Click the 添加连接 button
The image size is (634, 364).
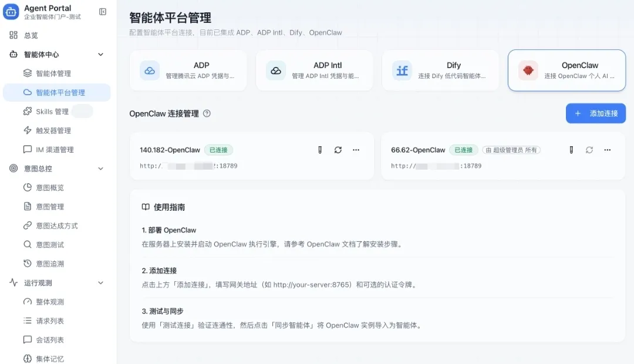coord(595,113)
